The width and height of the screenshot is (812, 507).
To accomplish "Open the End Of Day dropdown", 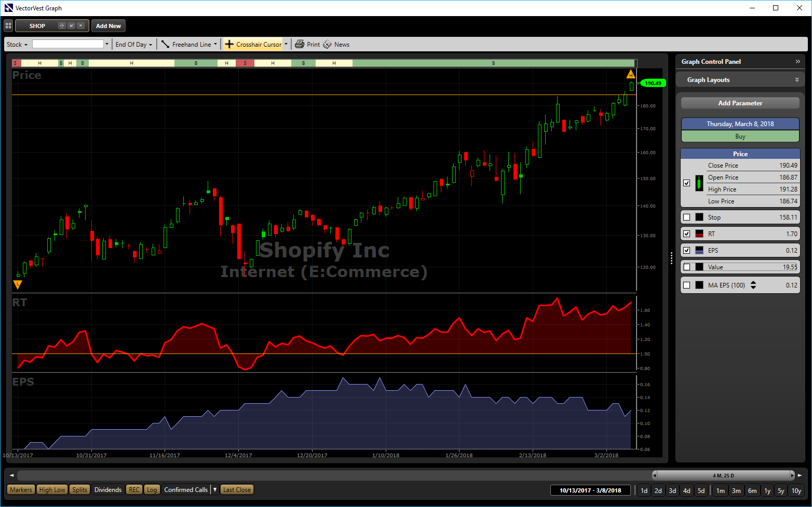I will coord(134,45).
